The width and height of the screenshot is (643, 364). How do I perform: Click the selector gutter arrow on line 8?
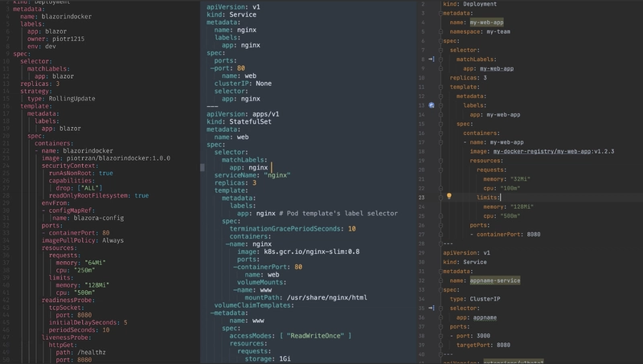click(432, 59)
